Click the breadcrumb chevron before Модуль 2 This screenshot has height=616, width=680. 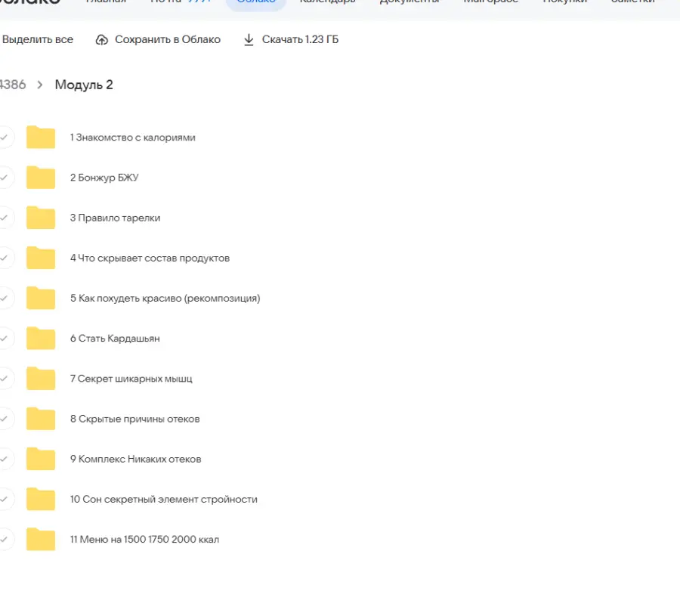(x=40, y=85)
